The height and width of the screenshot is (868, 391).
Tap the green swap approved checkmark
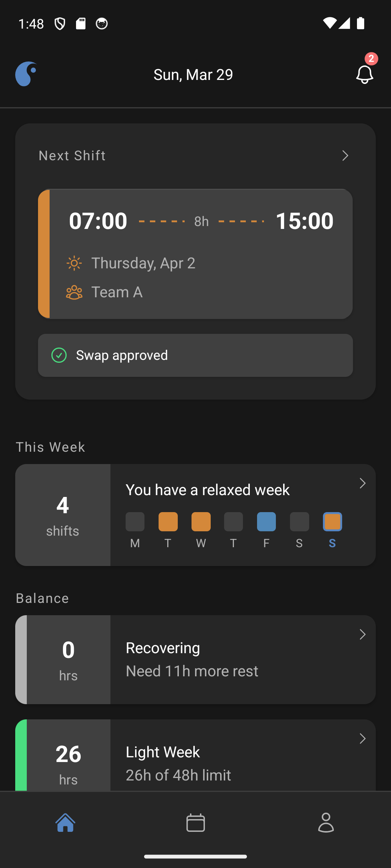59,355
